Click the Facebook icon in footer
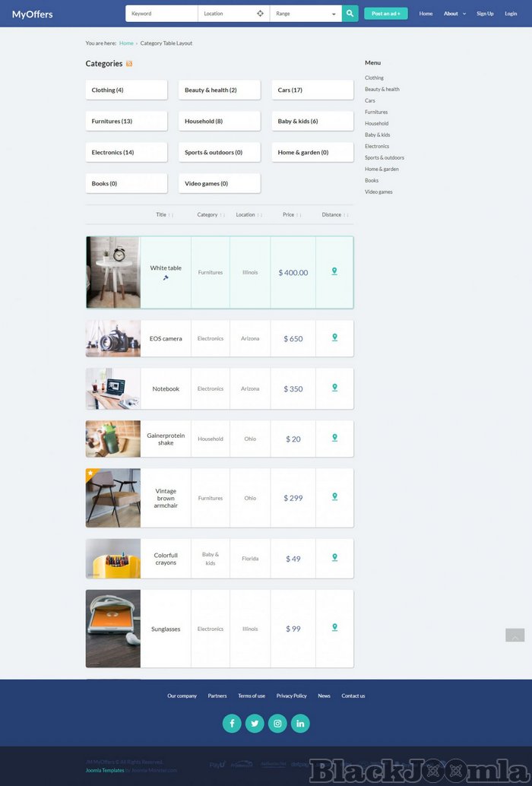The image size is (532, 786). (232, 723)
